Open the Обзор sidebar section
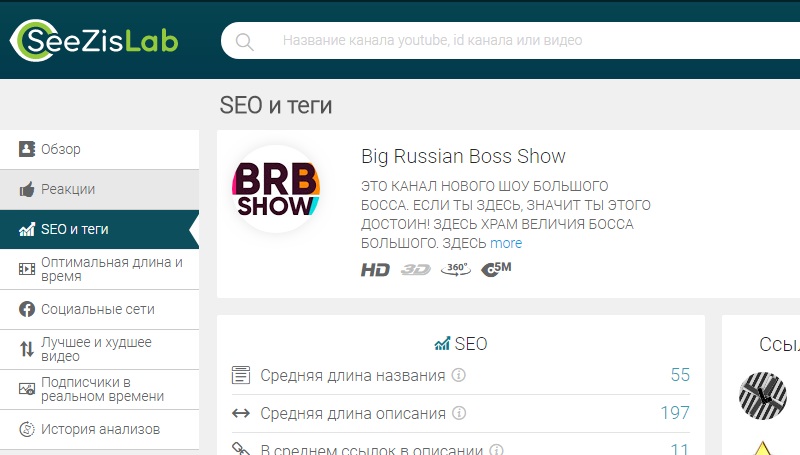Viewport: 800px width, 455px height. tap(99, 149)
